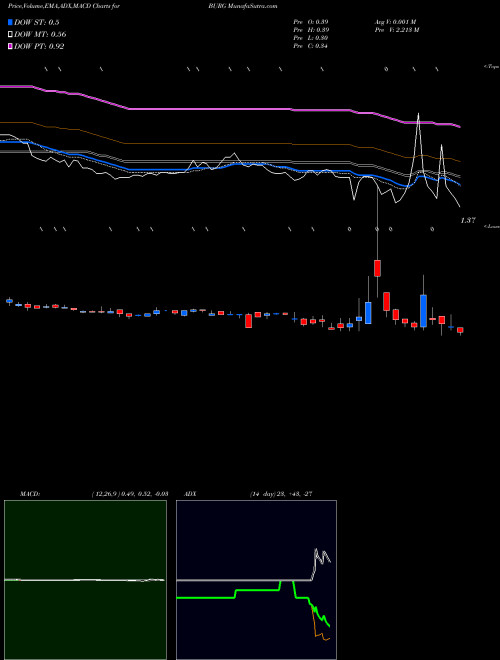Screen dimensions: 500x660
Task: Click the MACD '(12,26,9) 0.49, 0.52, -0.03' values
Action: [x=130, y=494]
